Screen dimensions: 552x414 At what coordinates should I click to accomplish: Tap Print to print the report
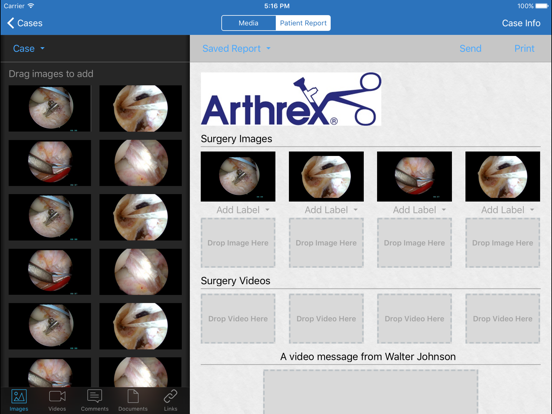[x=524, y=49]
